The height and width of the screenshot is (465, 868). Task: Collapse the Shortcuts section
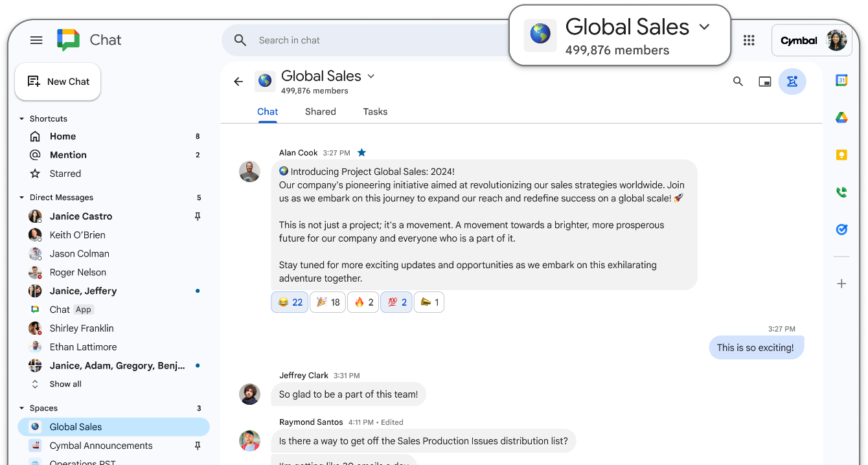coord(22,119)
